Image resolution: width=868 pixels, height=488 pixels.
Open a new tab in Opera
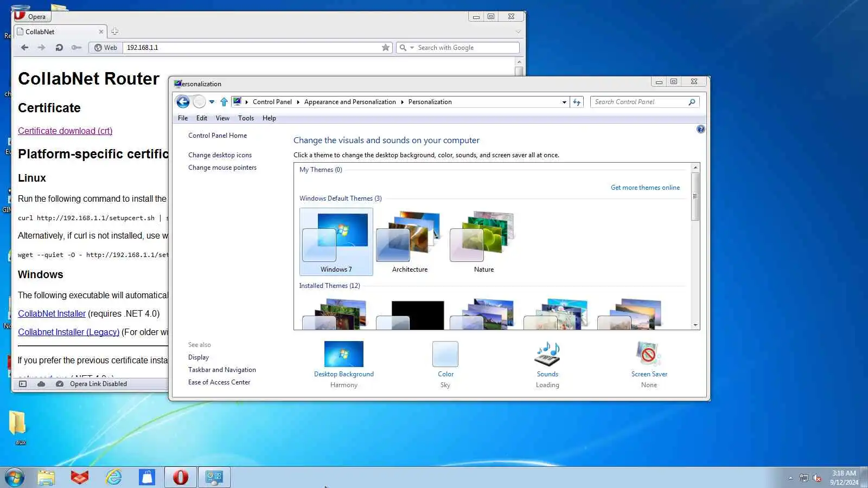tap(114, 31)
